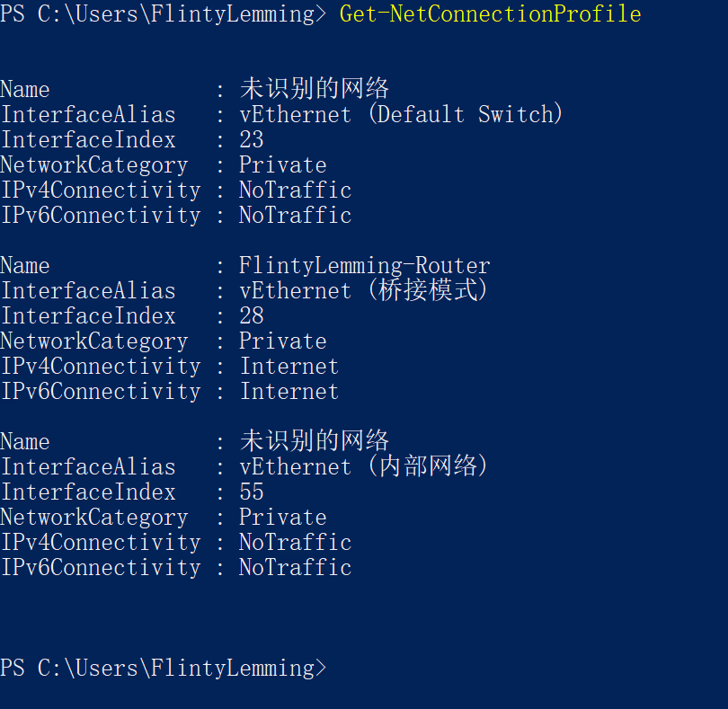Click Private category value for interface 28
Screen dimensions: 728x709
click(x=282, y=341)
